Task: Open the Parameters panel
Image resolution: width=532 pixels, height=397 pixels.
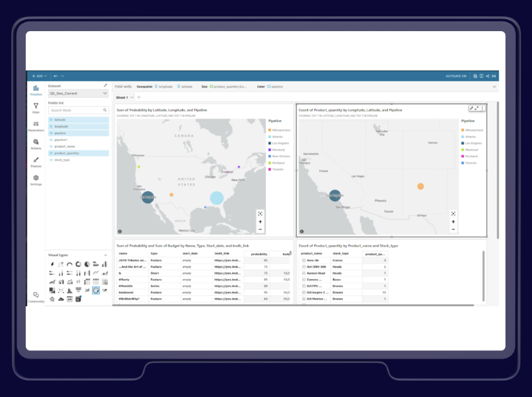Action: 36,126
